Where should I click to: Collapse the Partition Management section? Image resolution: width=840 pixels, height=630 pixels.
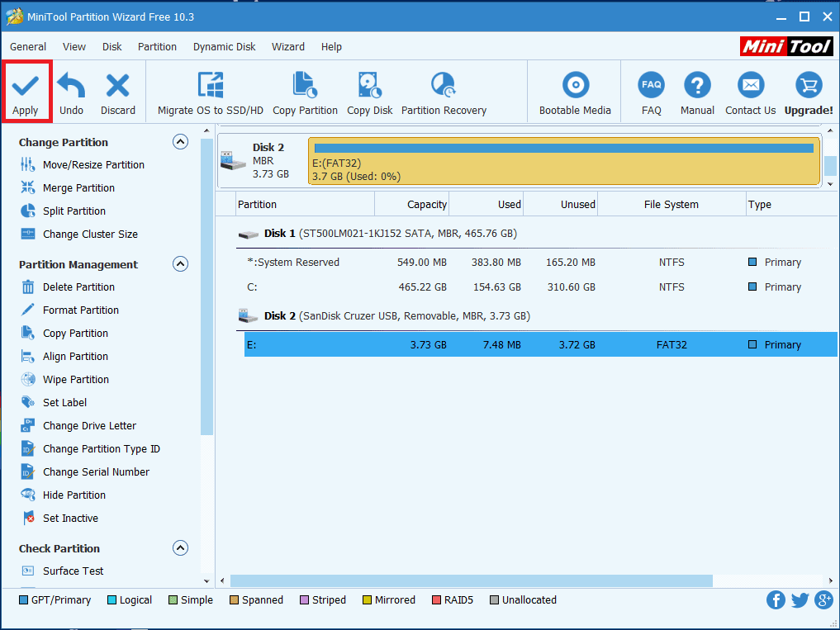pyautogui.click(x=180, y=263)
